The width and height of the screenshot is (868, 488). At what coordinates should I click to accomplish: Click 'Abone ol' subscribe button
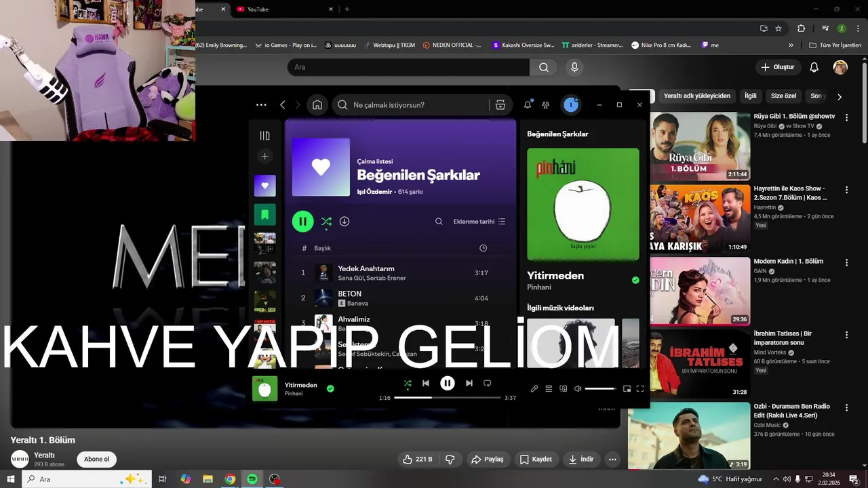point(96,460)
